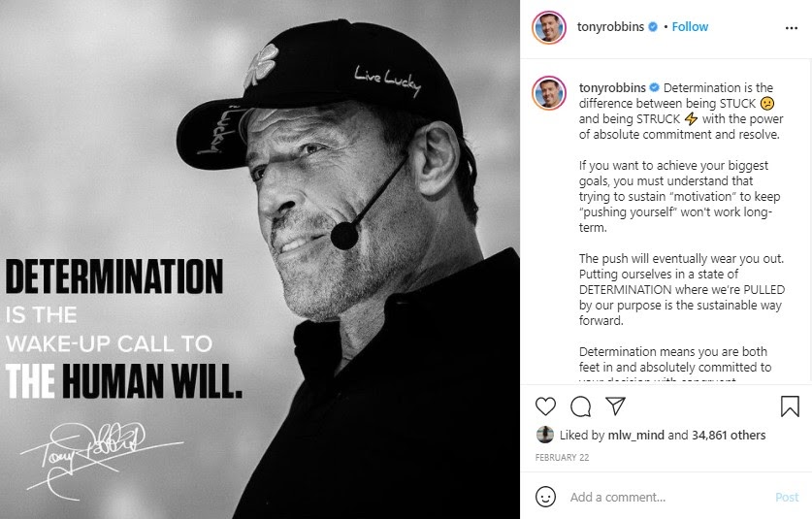View the 34,861 others who liked

[728, 436]
